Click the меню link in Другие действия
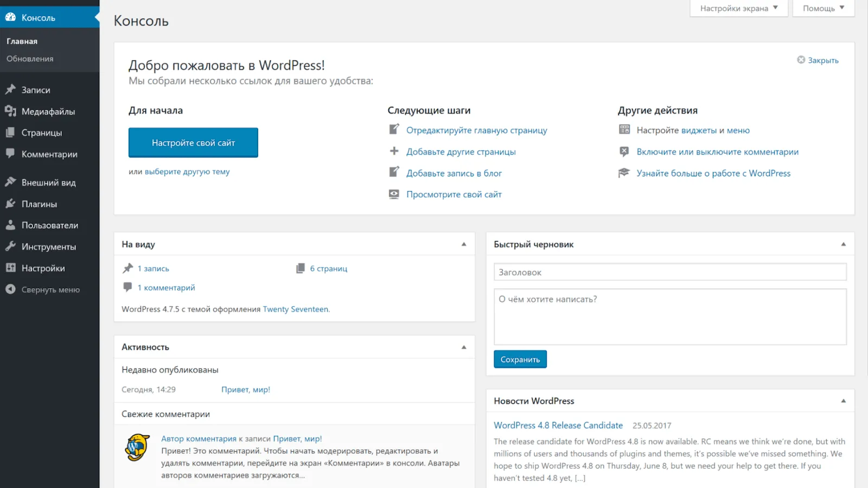The width and height of the screenshot is (868, 488). point(738,130)
